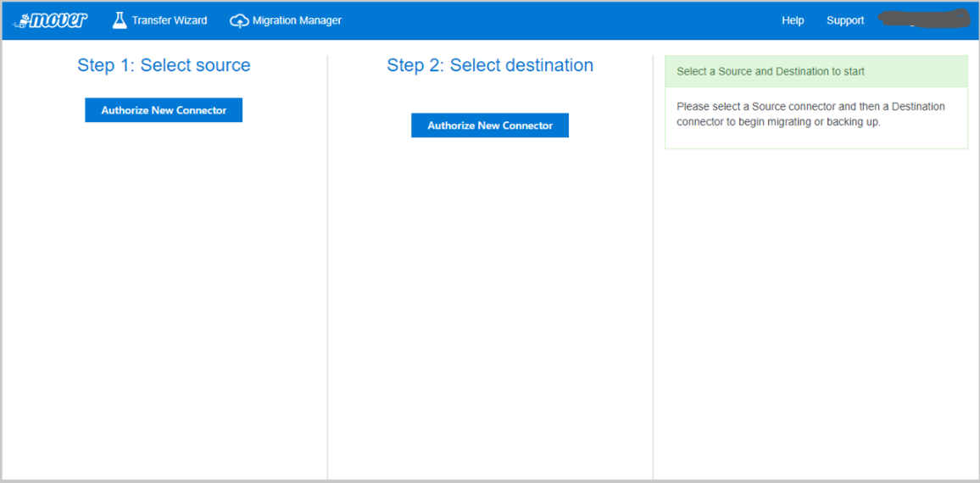Click the Mover logo
Image resolution: width=980 pixels, height=483 pixels.
[x=50, y=20]
